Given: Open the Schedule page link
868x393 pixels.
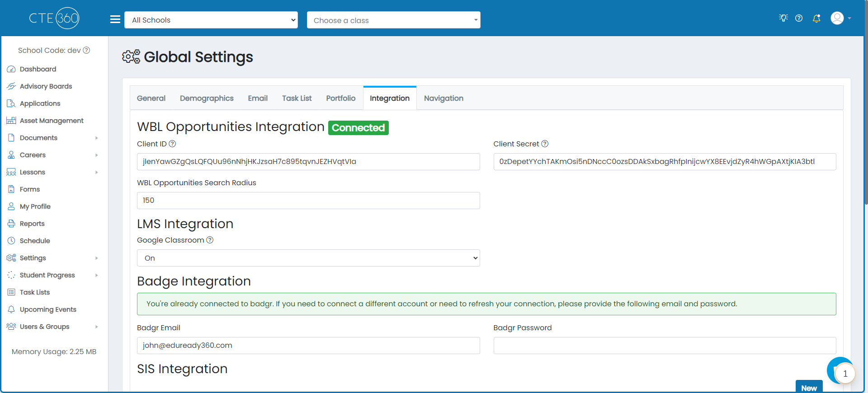Looking at the screenshot, I should pos(35,241).
